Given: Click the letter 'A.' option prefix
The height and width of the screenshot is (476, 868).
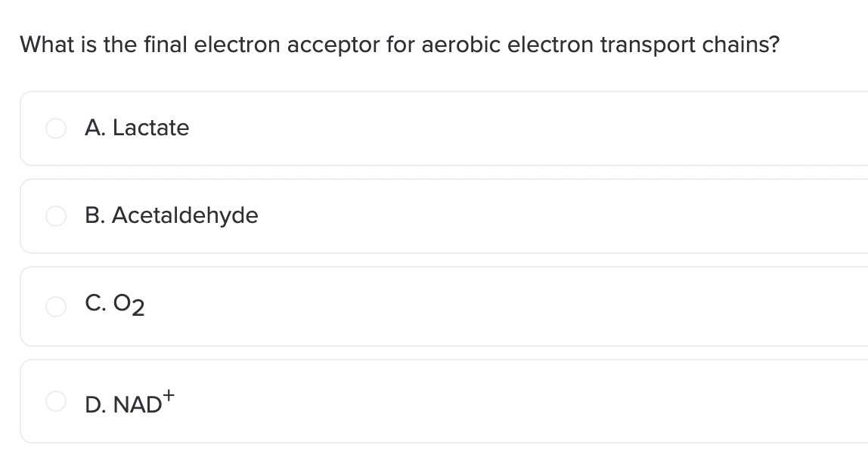Looking at the screenshot, I should [x=95, y=128].
